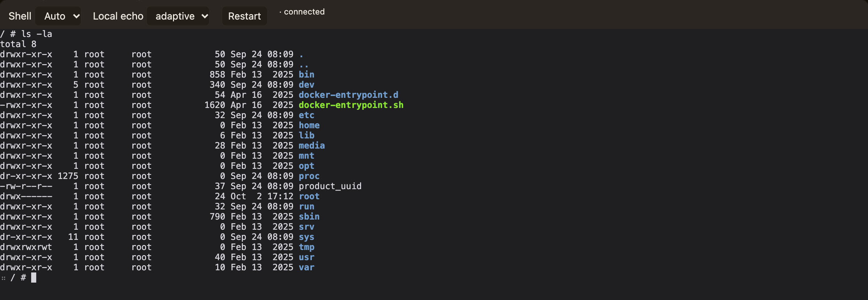Viewport: 868px width, 300px height.
Task: Open the Shell type dropdown set to Auto
Action: pos(58,16)
